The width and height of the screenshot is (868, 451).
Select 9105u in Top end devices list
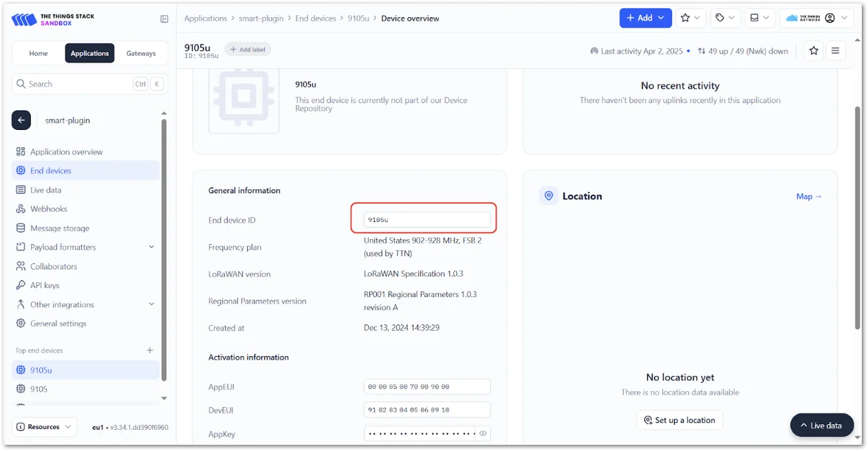tap(85, 370)
